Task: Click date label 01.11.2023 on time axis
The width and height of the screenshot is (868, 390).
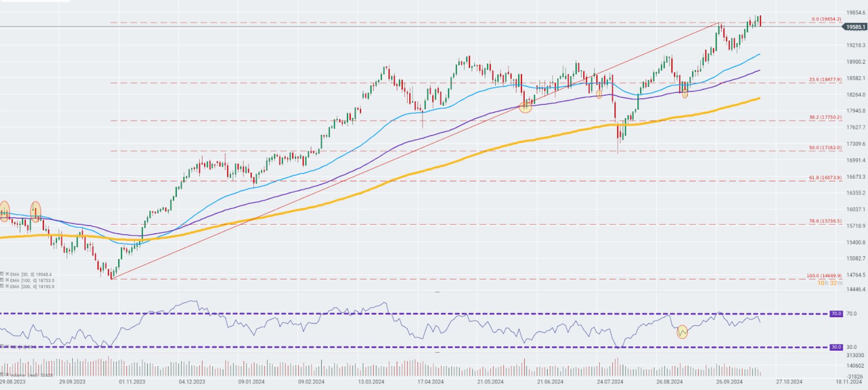Action: [132, 382]
